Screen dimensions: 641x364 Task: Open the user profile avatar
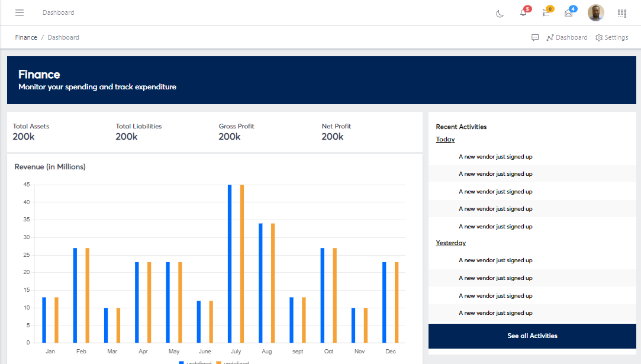click(596, 12)
